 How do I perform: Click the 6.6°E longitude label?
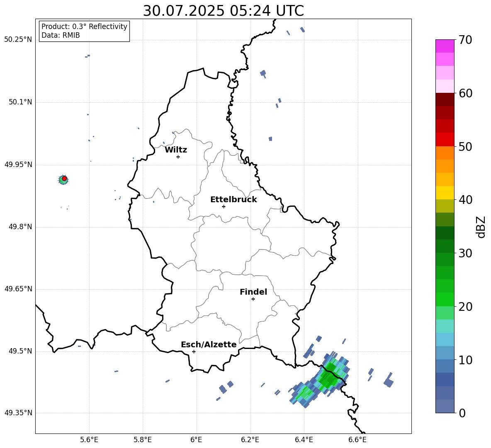click(357, 440)
